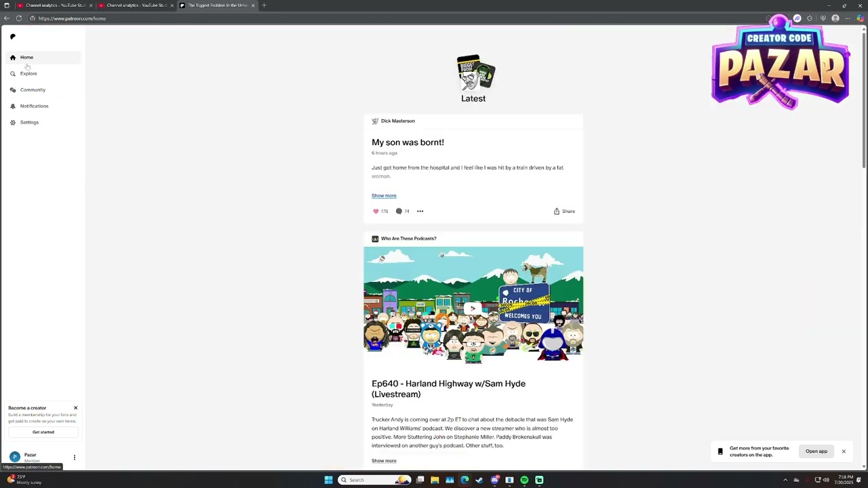This screenshot has height=488, width=868.
Task: Open the tab actions menu icon
Action: (x=7, y=5)
